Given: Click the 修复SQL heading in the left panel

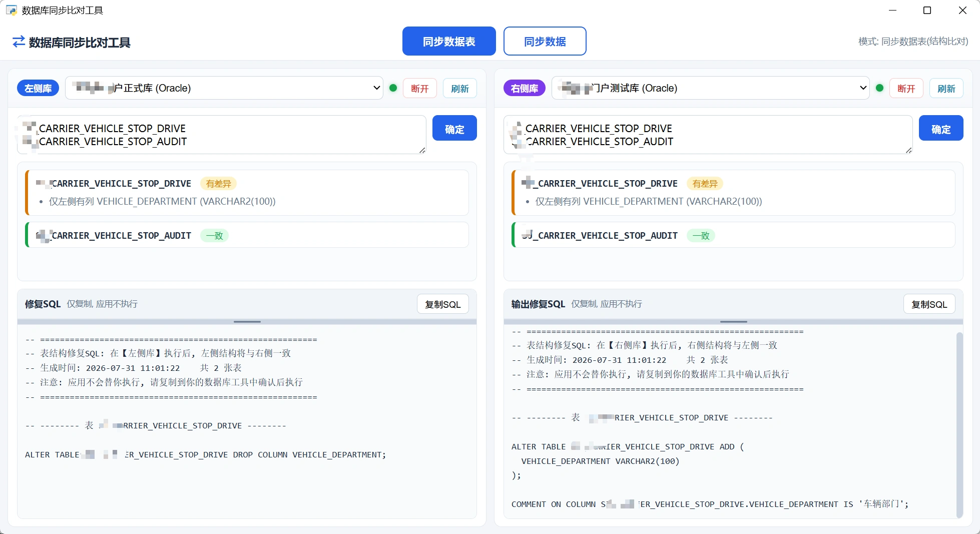Looking at the screenshot, I should 43,304.
